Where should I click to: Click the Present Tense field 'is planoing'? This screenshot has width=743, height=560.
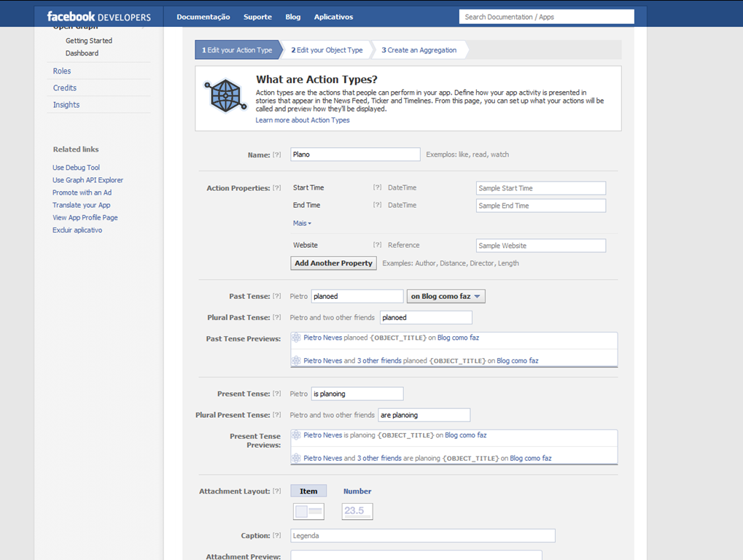tap(357, 394)
